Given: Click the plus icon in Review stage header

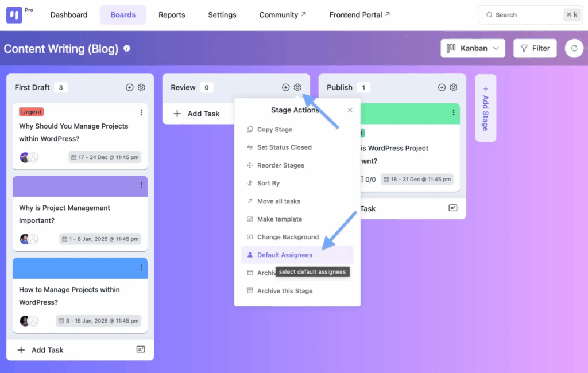Looking at the screenshot, I should pos(285,87).
